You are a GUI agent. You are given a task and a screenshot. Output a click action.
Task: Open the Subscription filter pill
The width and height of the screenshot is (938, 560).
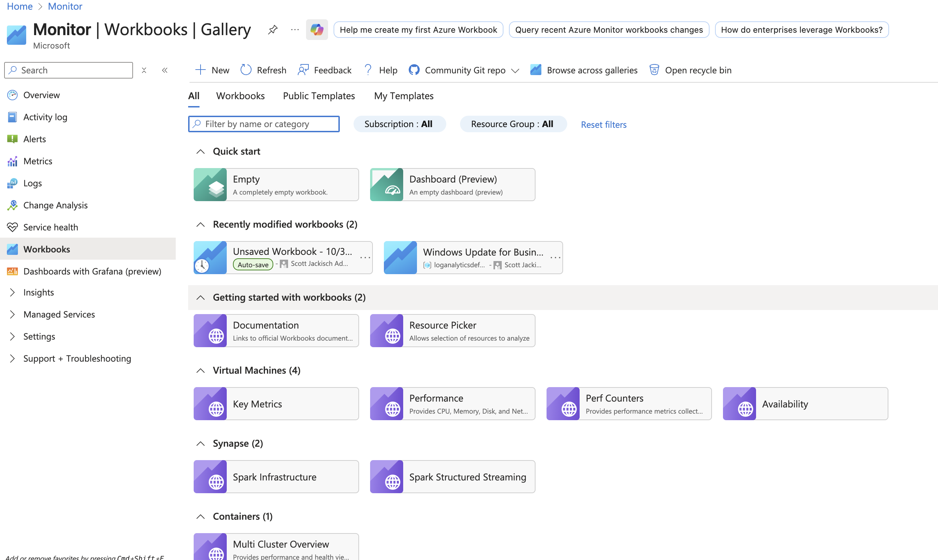click(399, 124)
